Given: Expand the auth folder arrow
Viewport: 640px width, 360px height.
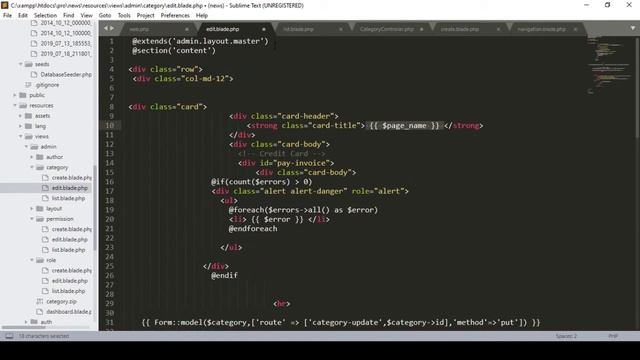Looking at the screenshot, I should point(26,322).
